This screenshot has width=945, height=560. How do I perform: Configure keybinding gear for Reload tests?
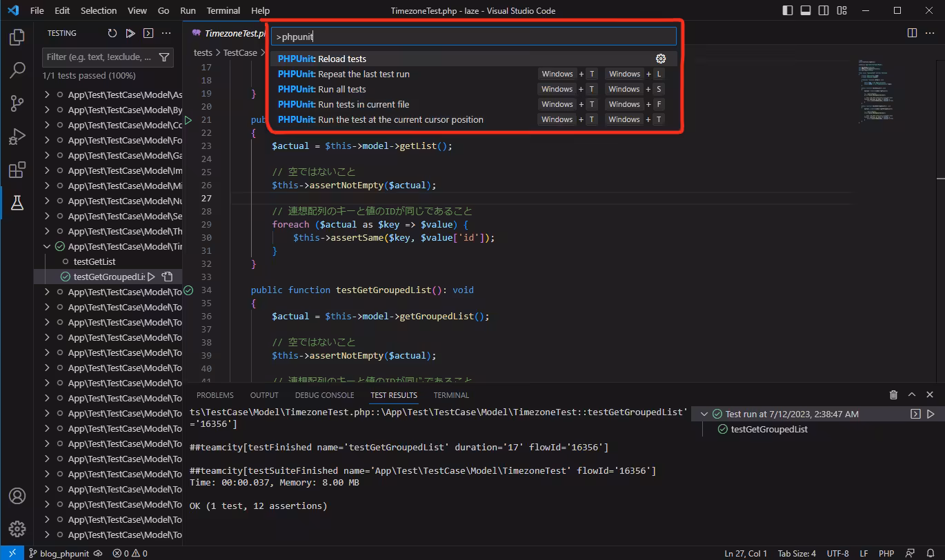pyautogui.click(x=661, y=59)
